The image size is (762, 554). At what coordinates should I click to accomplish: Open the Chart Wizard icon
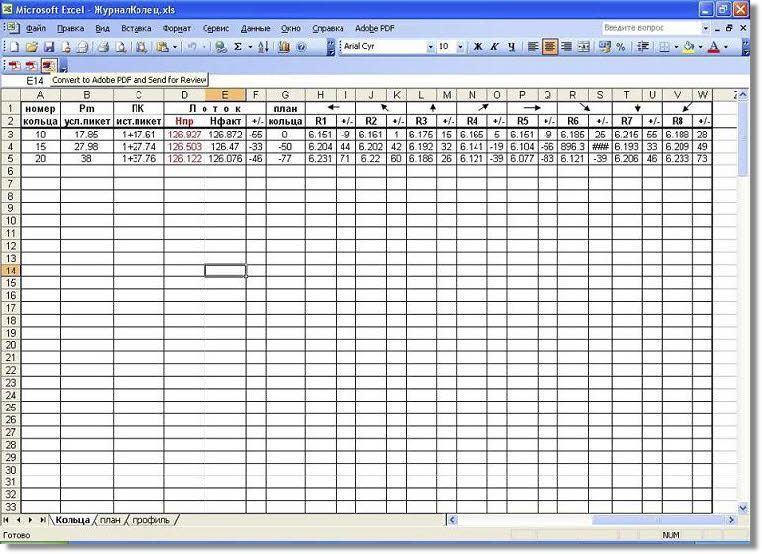285,47
